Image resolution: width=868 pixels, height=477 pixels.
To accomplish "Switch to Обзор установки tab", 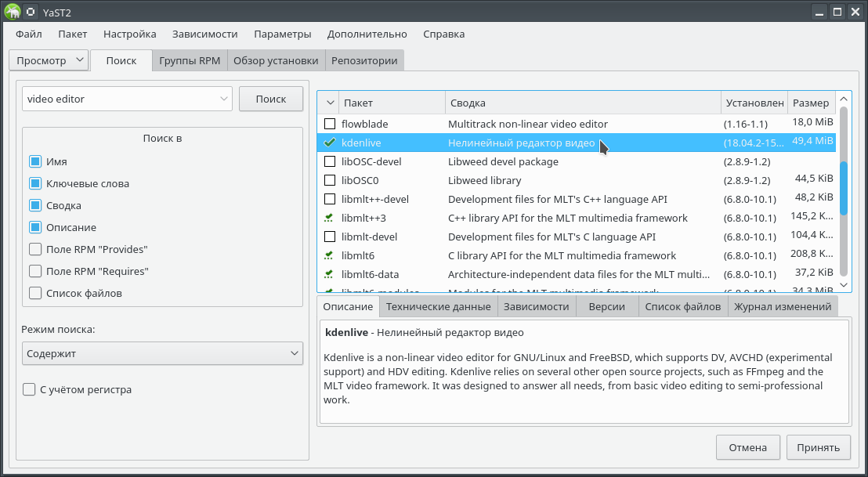I will [x=276, y=61].
